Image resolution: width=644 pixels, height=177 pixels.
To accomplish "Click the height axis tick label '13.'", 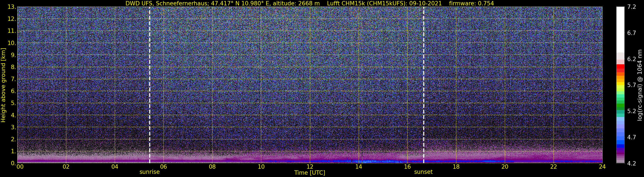I will [12, 7].
